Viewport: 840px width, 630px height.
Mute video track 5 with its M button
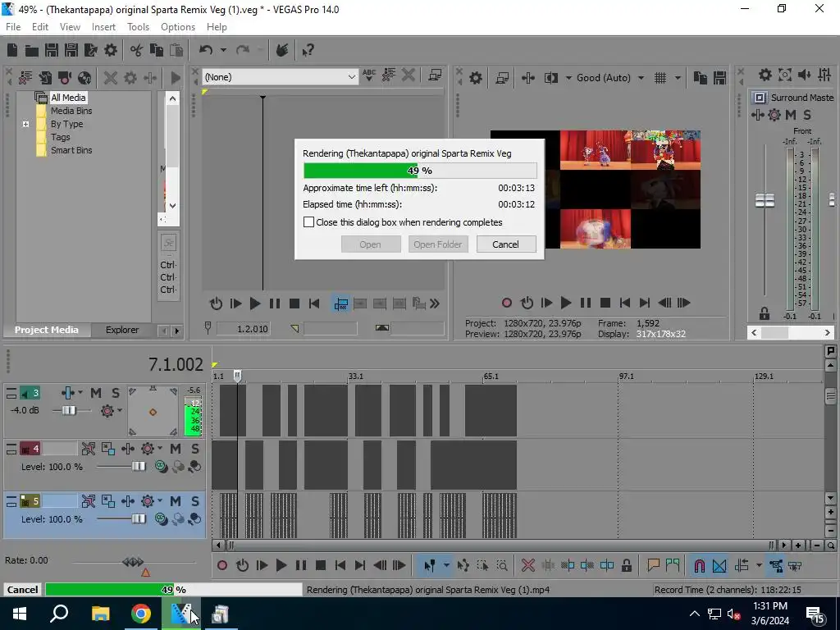[176, 501]
